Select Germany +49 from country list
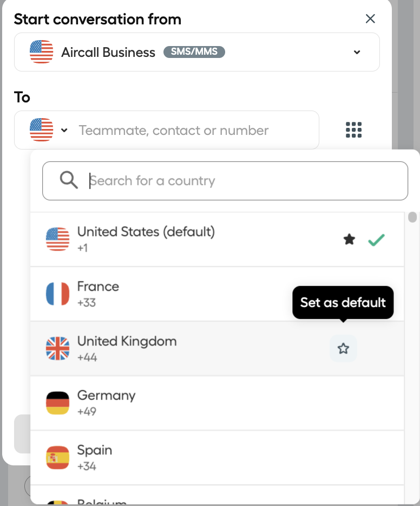This screenshot has height=506, width=420. [217, 403]
